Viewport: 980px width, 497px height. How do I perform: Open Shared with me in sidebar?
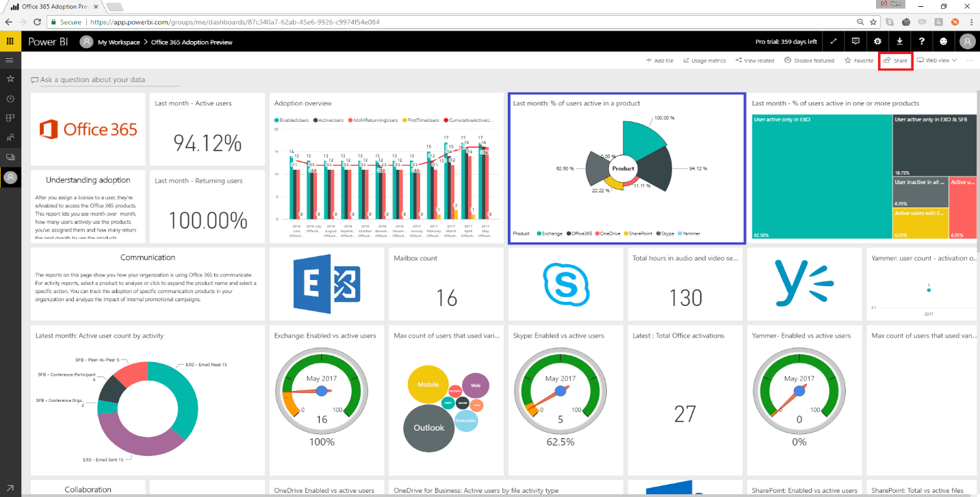(10, 138)
